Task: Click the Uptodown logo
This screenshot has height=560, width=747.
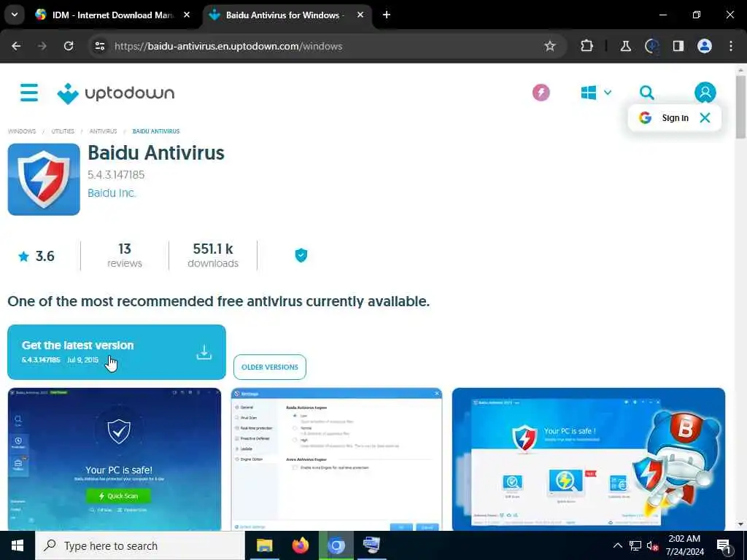Action: [116, 93]
